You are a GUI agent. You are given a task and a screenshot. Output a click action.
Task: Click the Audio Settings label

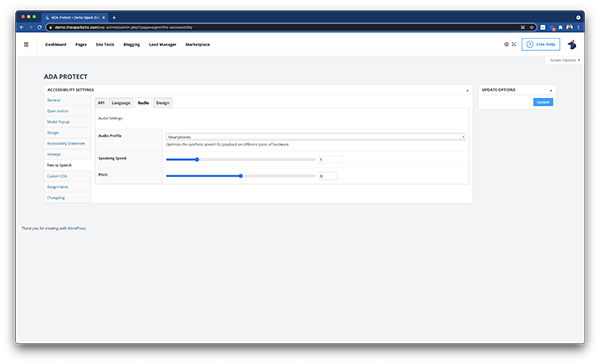coord(110,118)
